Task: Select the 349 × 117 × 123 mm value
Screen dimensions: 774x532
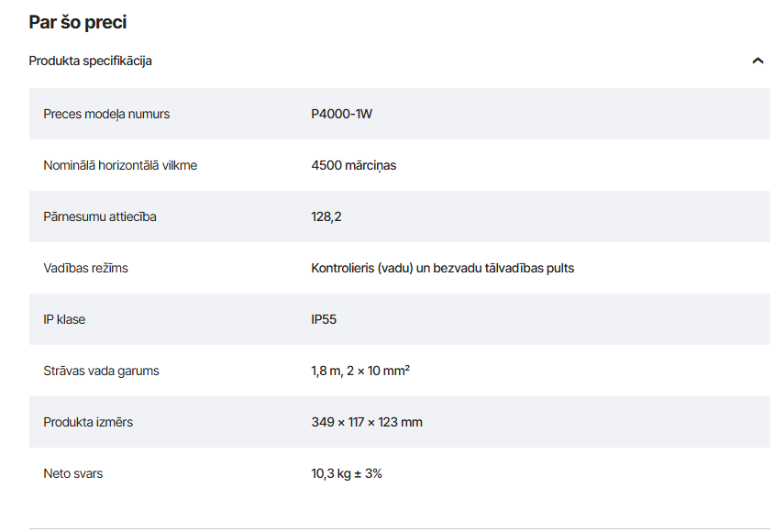Action: 367,422
